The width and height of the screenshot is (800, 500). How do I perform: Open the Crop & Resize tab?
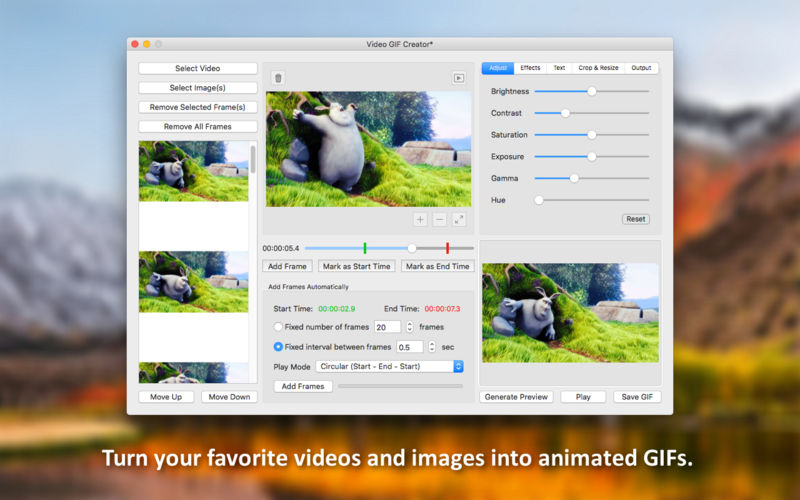[598, 68]
